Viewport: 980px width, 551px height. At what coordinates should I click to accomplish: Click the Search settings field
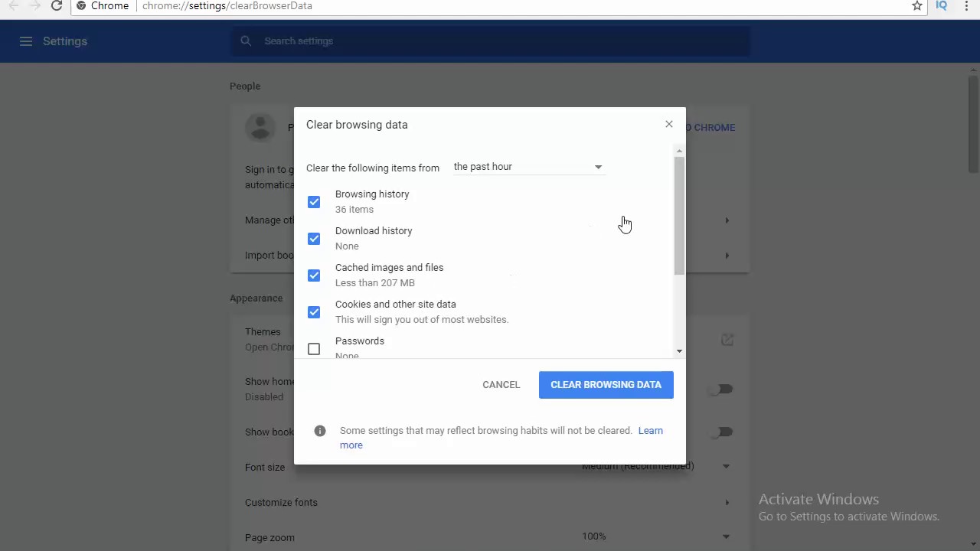[x=490, y=41]
